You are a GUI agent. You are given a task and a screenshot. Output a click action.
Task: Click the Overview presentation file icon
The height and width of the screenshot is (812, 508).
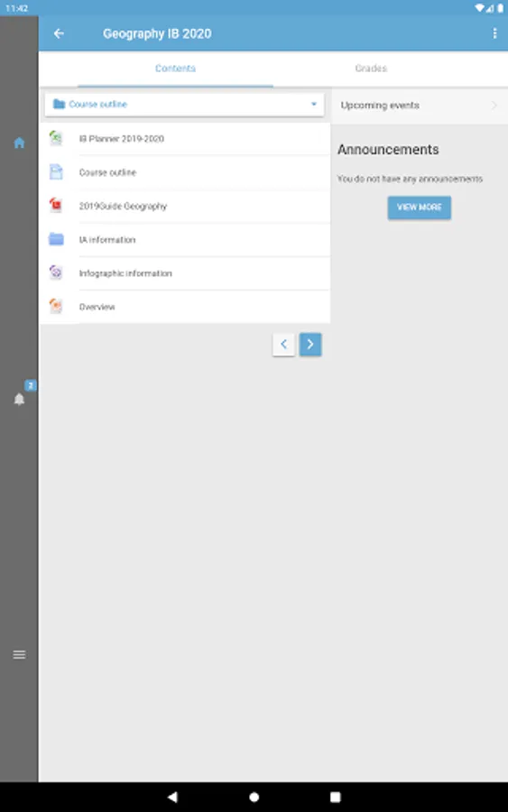coord(56,307)
